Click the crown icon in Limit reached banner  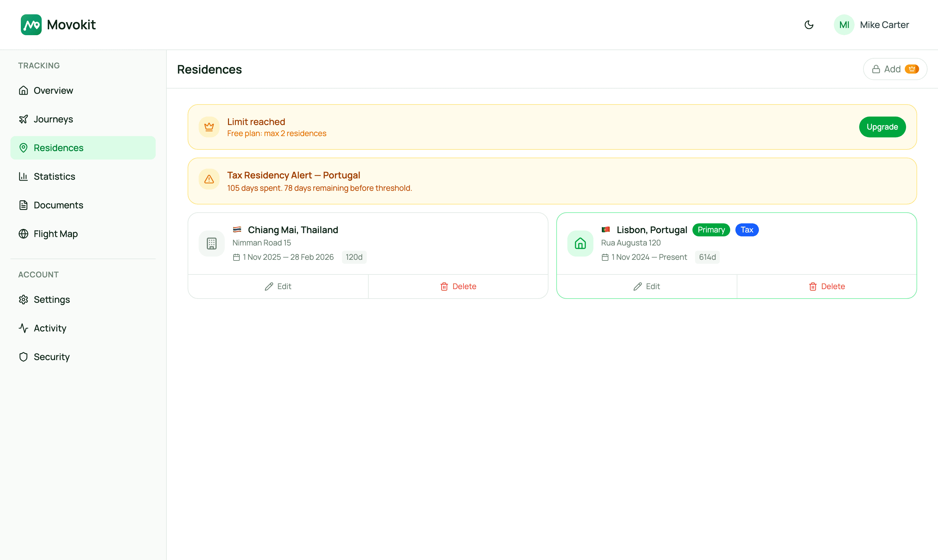[x=209, y=127]
